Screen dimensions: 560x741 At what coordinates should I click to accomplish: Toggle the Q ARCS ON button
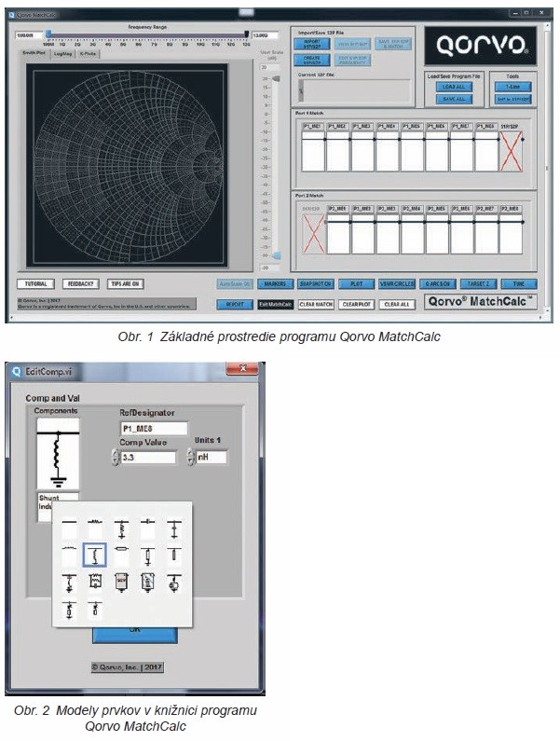coord(438,284)
